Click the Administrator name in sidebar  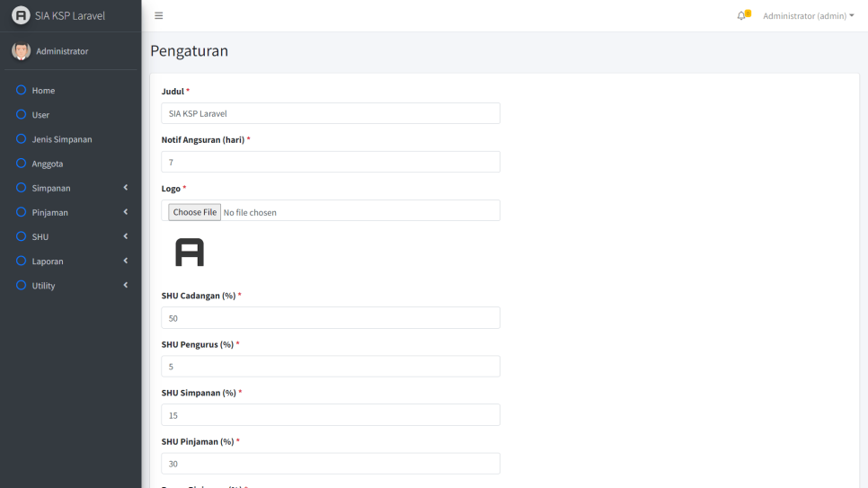pos(62,51)
